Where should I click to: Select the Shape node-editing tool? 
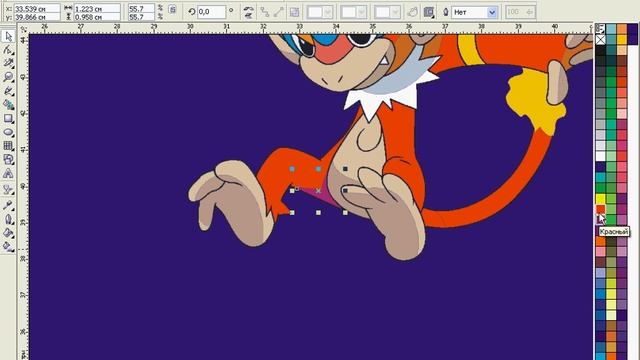tap(8, 50)
